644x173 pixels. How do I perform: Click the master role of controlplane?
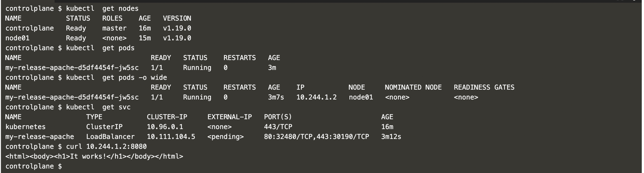tap(114, 28)
